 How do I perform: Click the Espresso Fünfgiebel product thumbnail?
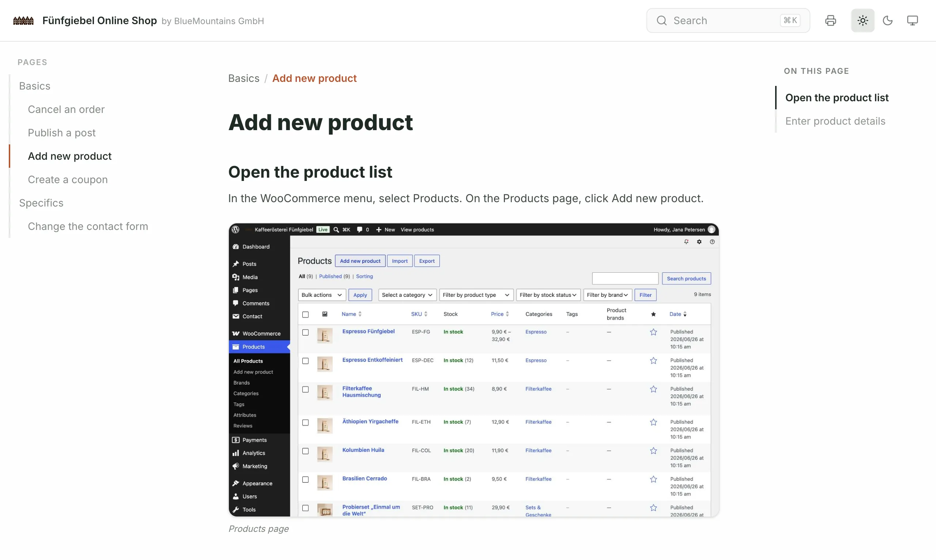click(325, 336)
